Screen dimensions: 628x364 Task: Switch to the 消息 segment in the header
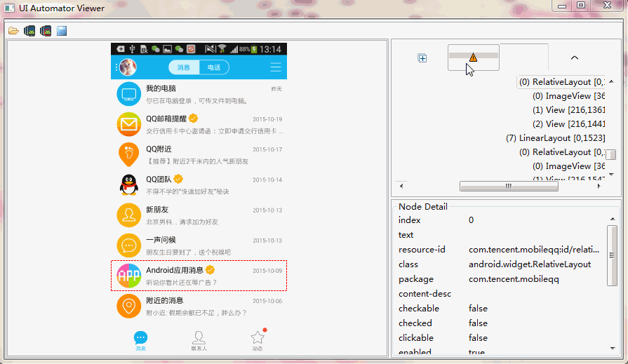click(x=184, y=67)
